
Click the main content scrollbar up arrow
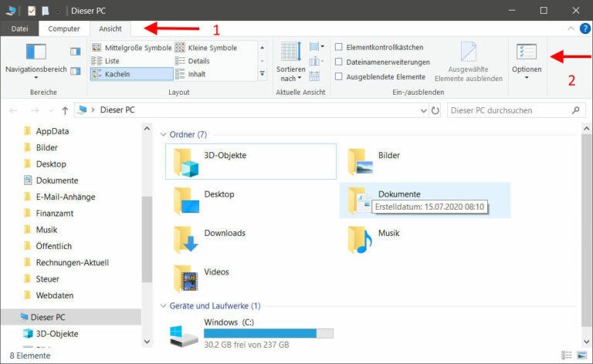click(586, 129)
